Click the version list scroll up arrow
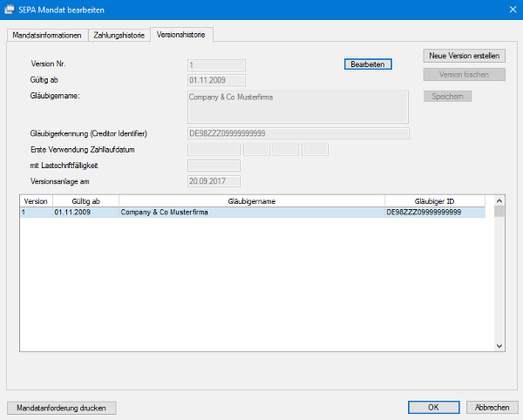523x420 pixels. point(499,200)
